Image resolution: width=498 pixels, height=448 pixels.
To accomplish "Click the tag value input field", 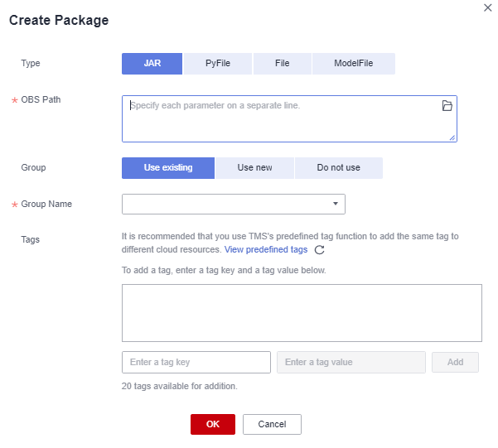I will coord(351,363).
